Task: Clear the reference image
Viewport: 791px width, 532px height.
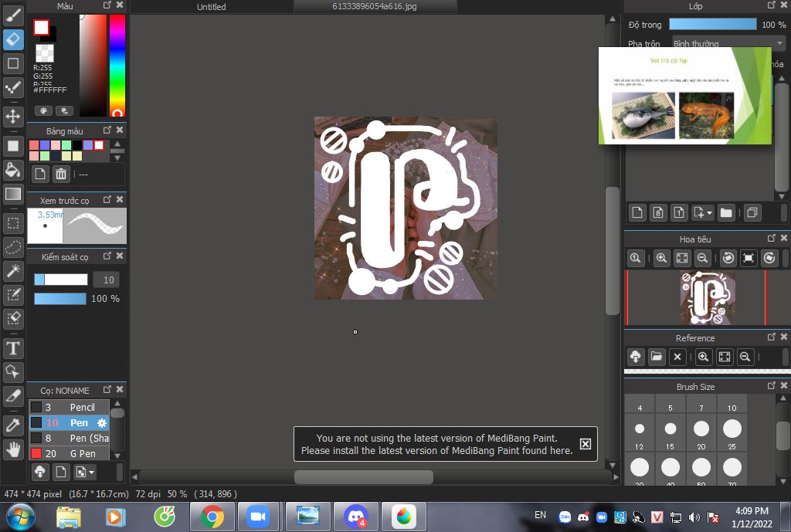Action: (x=677, y=357)
